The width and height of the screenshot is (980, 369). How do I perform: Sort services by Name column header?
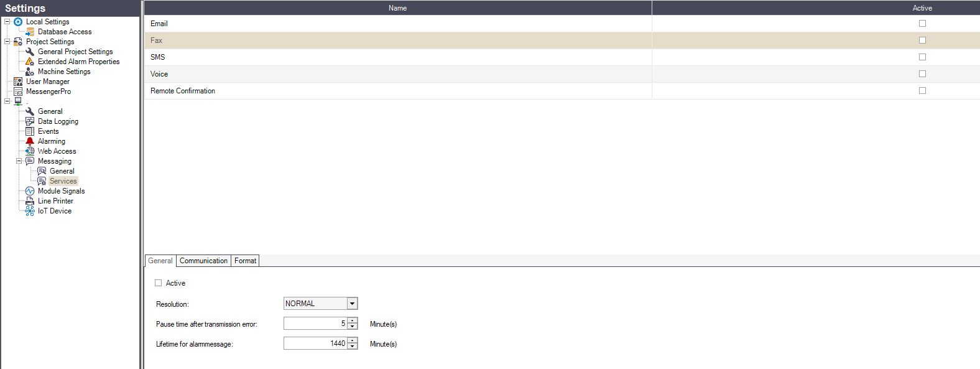tap(398, 8)
